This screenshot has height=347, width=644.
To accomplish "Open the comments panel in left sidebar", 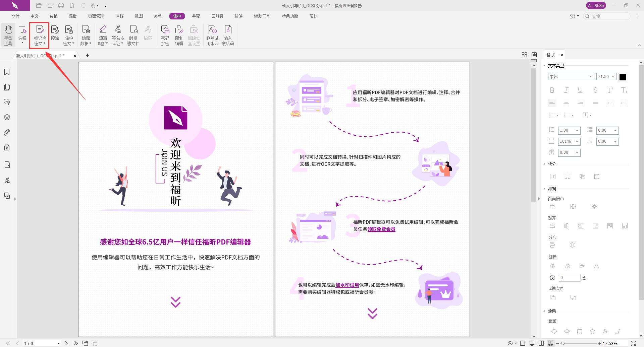I will coord(7,102).
